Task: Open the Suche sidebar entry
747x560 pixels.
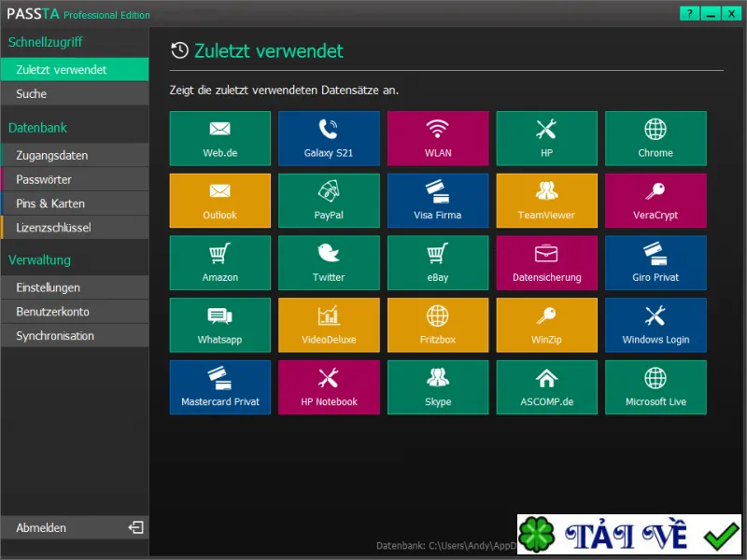Action: [75, 94]
